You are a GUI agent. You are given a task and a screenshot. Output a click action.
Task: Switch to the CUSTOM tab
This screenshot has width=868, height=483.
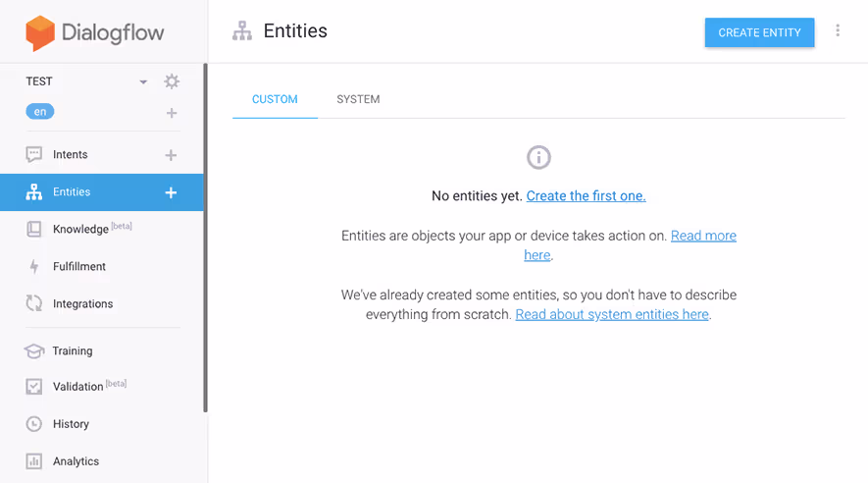pos(275,99)
